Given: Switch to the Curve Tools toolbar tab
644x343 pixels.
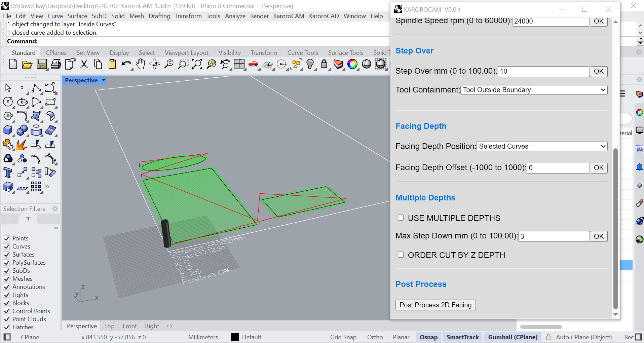Looking at the screenshot, I should point(303,53).
